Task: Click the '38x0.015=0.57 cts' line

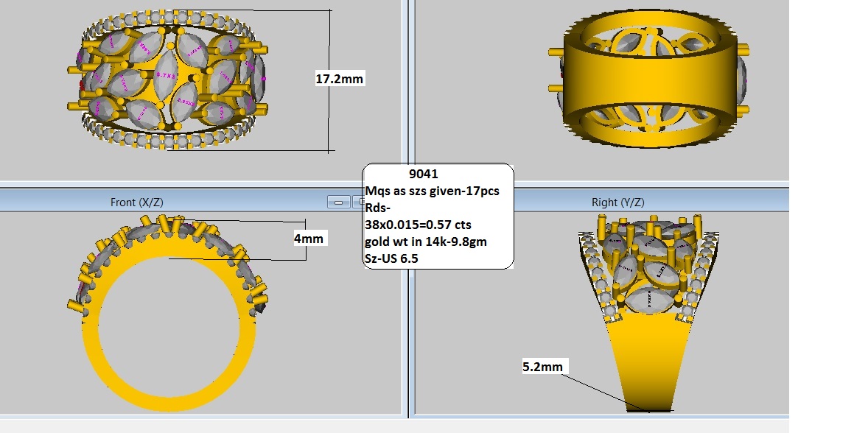Action: coord(419,225)
